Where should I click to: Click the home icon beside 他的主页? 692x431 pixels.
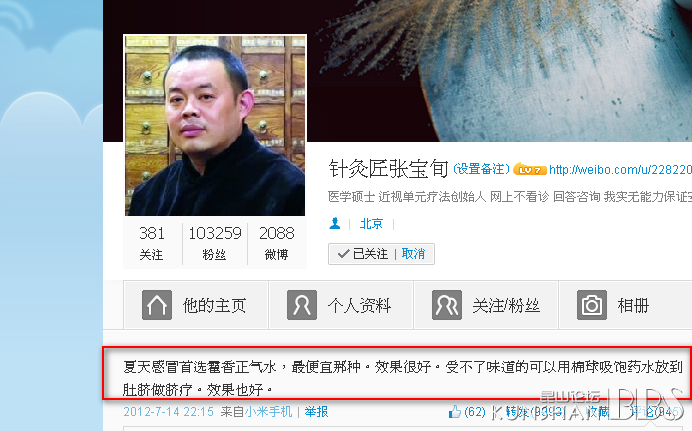(157, 305)
